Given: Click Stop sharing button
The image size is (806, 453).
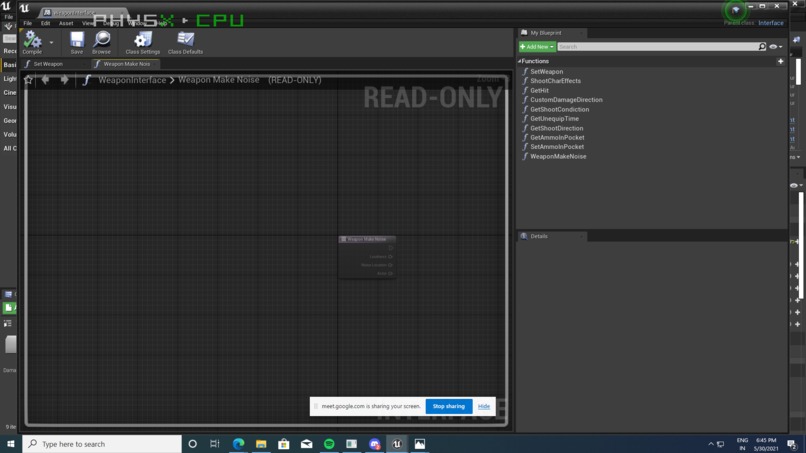Looking at the screenshot, I should tap(448, 406).
